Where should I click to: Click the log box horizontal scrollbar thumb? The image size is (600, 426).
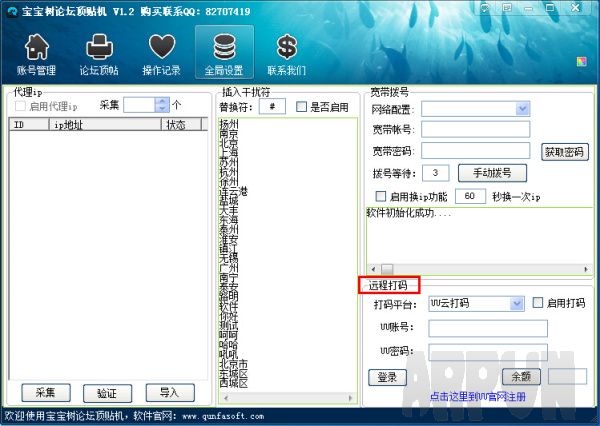[x=387, y=269]
